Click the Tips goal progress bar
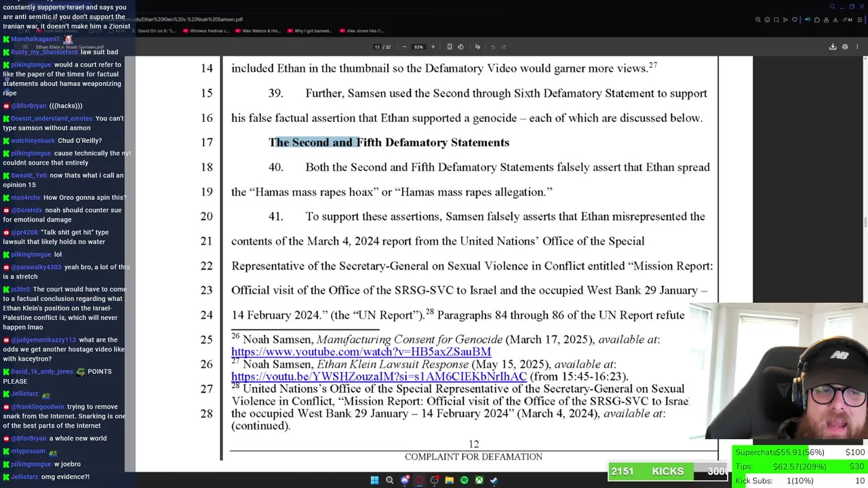This screenshot has width=868, height=488. (800, 466)
